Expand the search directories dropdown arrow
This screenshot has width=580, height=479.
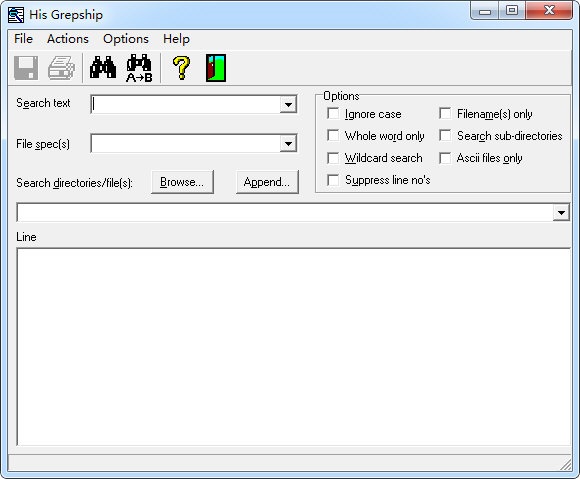[561, 213]
